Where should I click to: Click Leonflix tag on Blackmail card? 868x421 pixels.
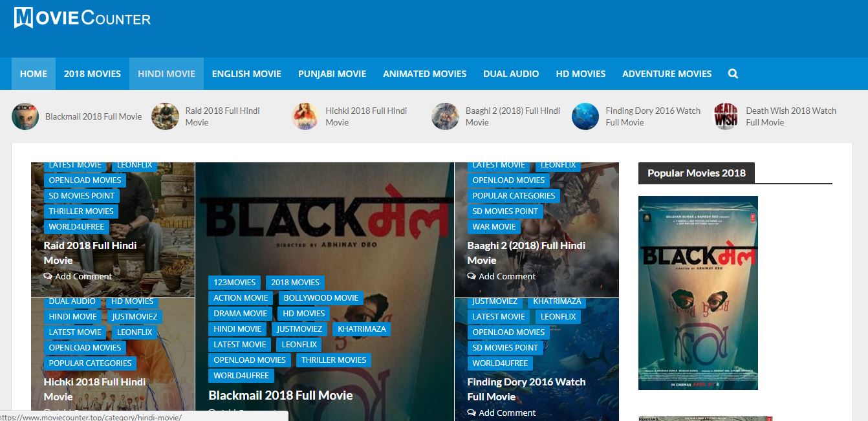coord(299,344)
